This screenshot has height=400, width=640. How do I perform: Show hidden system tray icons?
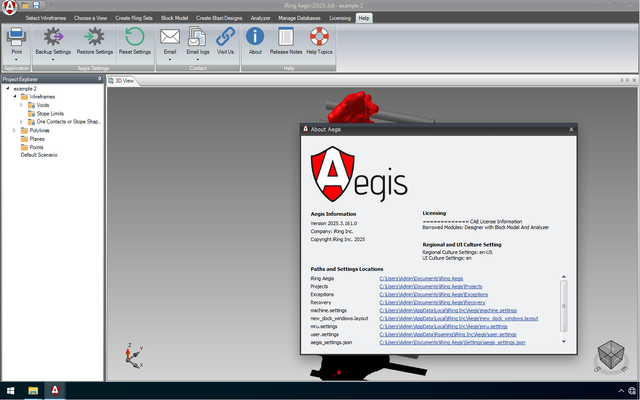coord(621,391)
